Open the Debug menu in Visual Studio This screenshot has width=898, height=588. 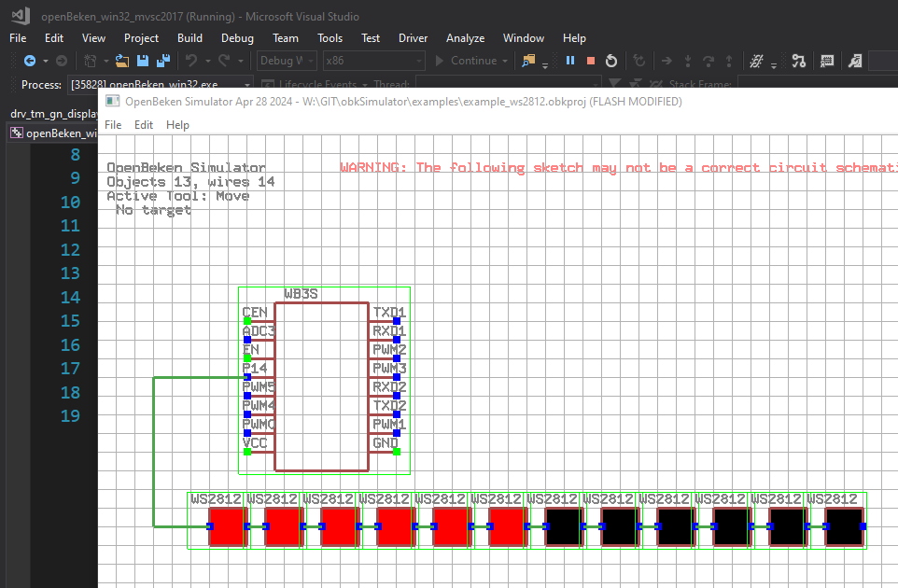coord(237,38)
